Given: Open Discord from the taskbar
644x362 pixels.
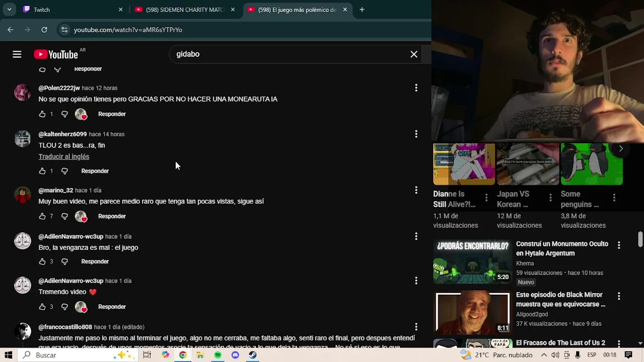Looking at the screenshot, I should pyautogui.click(x=235, y=355).
